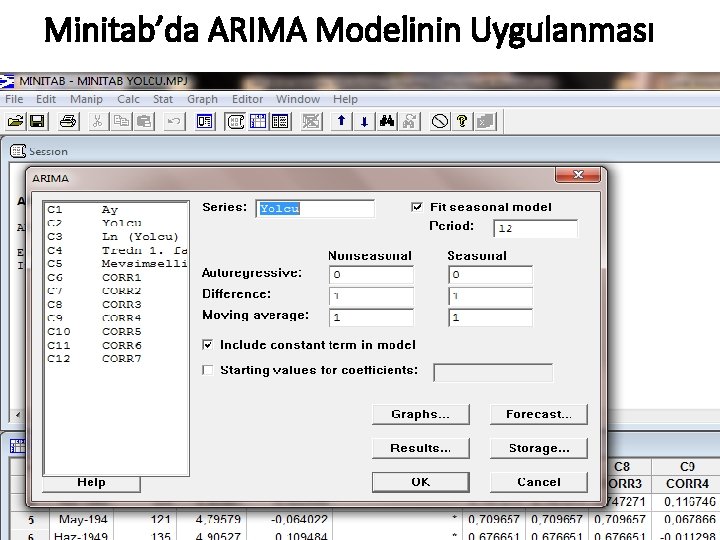Open the Window menu

tap(298, 99)
